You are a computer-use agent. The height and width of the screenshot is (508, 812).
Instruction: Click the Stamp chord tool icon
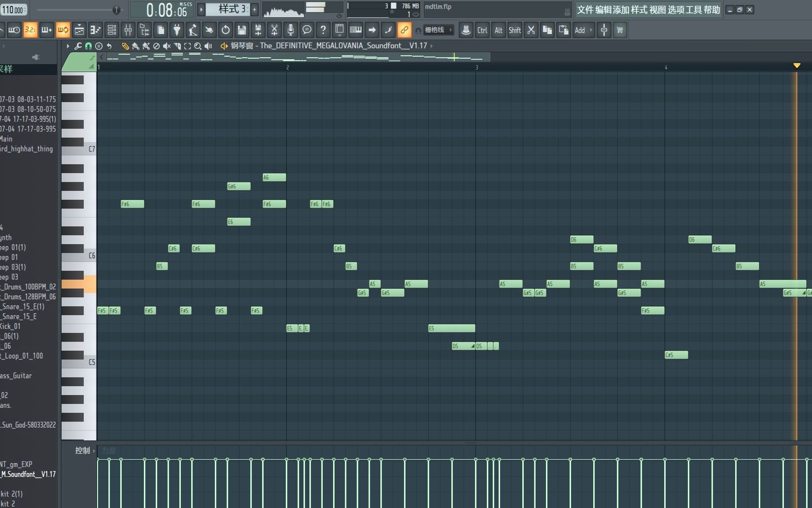(99, 46)
